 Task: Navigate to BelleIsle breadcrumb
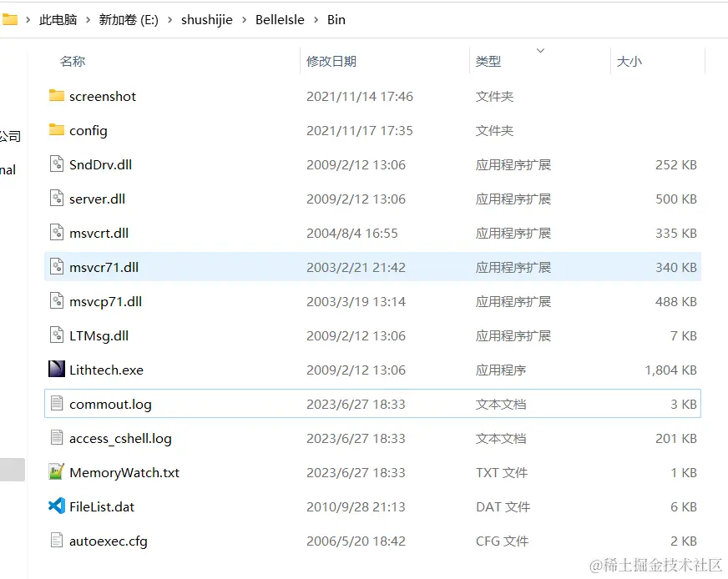pos(280,20)
